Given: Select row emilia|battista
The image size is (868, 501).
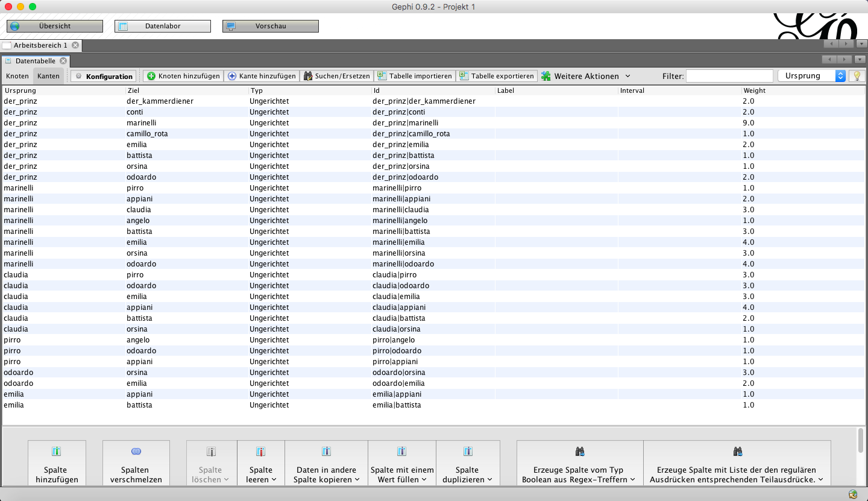Looking at the screenshot, I should [433, 405].
